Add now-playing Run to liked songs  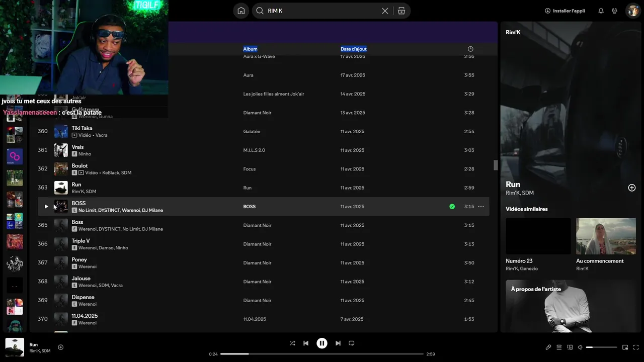61,347
